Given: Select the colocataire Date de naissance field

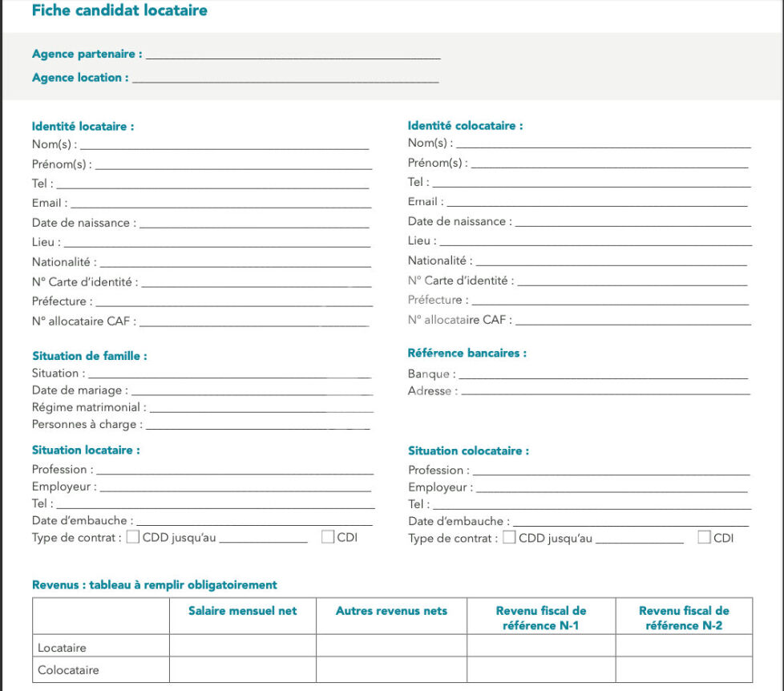Looking at the screenshot, I should [631, 221].
